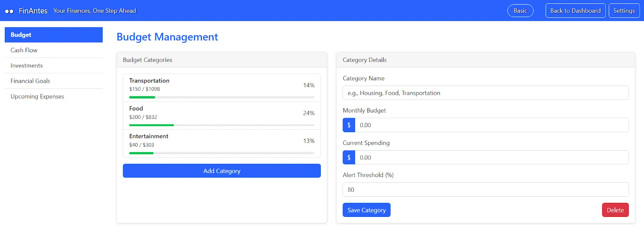Image resolution: width=644 pixels, height=237 pixels.
Task: Click the Add Category button
Action: coord(222,171)
